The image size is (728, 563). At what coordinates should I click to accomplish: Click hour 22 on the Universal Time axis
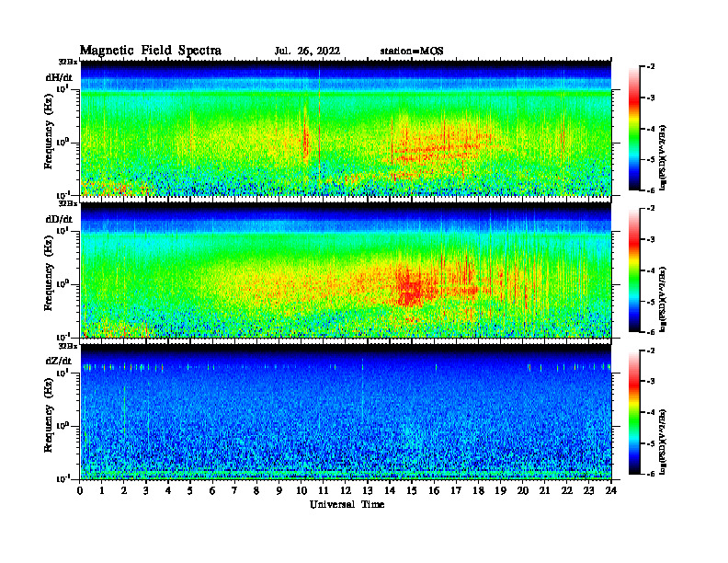[x=567, y=490]
